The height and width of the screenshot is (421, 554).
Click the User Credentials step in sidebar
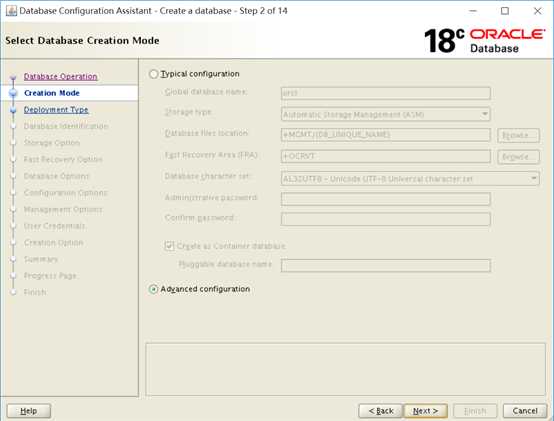pyautogui.click(x=54, y=226)
